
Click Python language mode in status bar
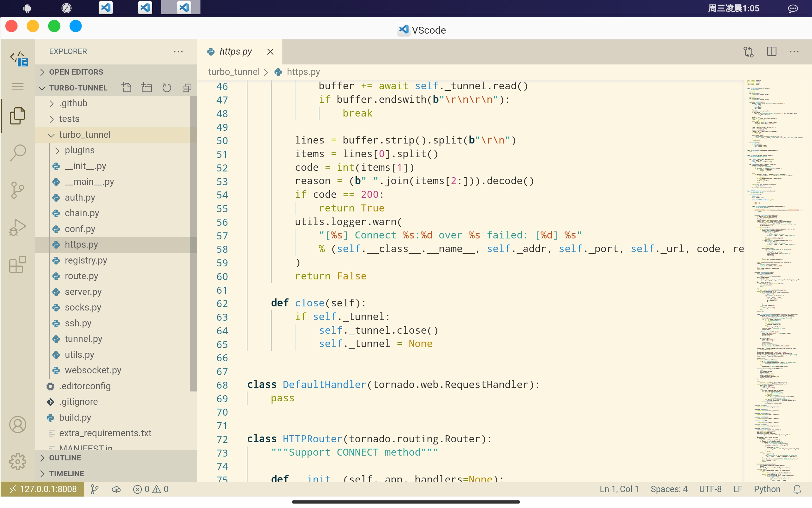(767, 489)
